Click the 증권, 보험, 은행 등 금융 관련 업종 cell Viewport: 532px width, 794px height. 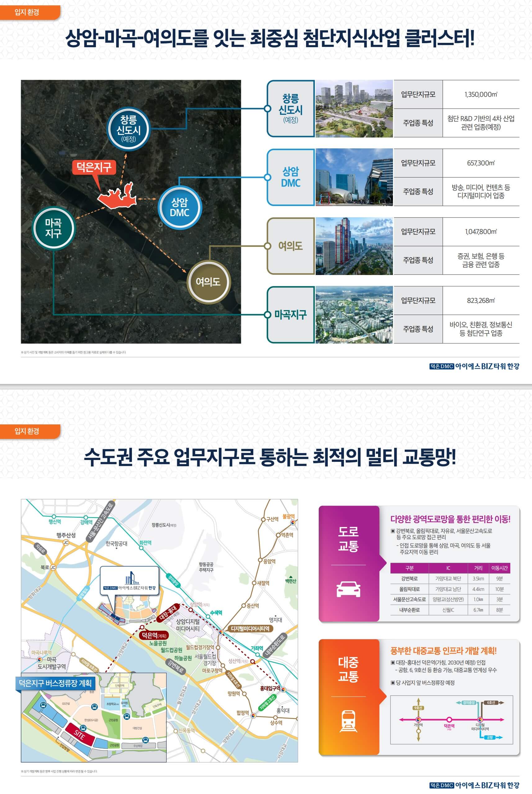pos(481,260)
